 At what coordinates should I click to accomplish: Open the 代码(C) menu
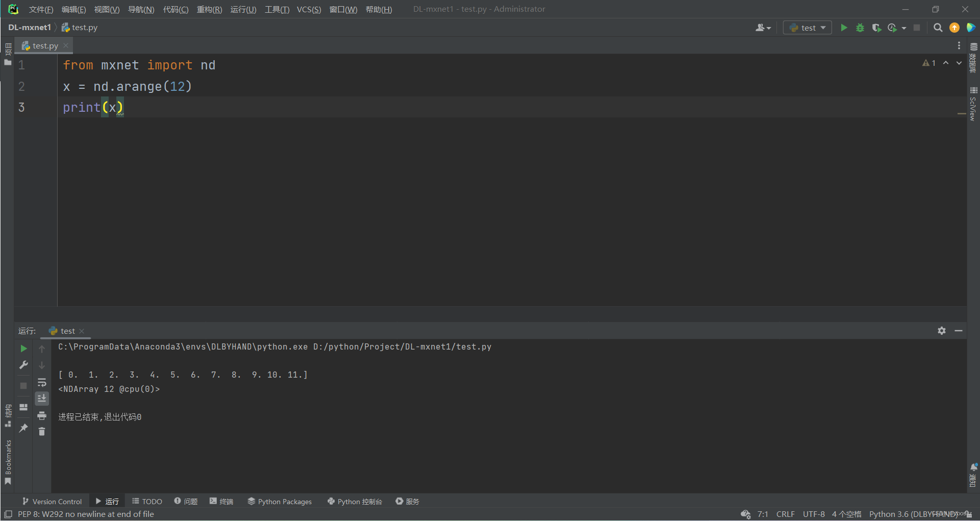point(175,9)
